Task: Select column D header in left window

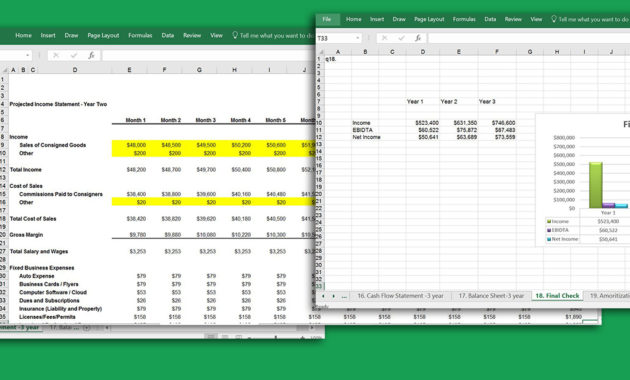Action: (x=75, y=70)
